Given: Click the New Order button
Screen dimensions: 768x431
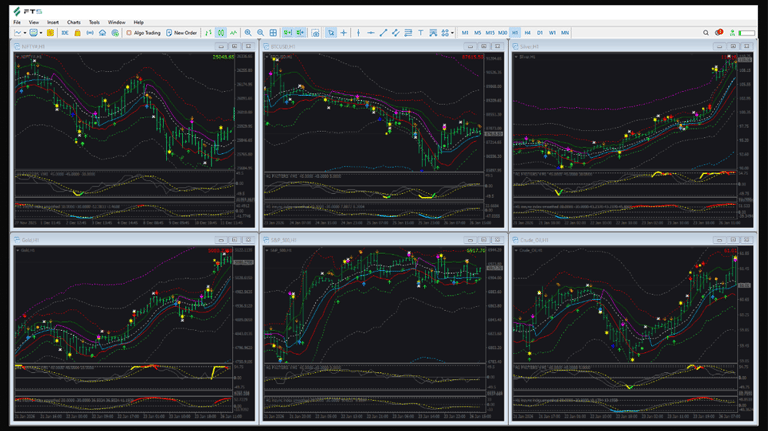Looking at the screenshot, I should [x=182, y=33].
